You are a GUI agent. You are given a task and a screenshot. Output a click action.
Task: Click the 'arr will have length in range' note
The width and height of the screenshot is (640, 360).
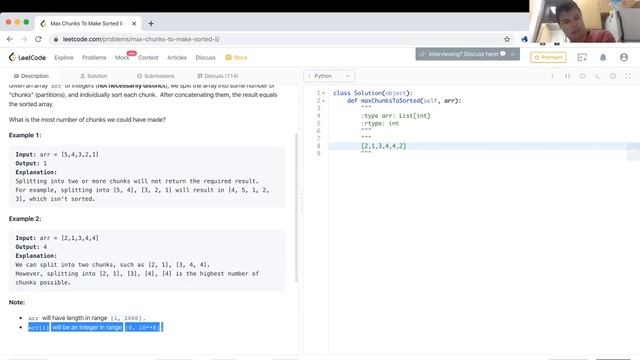87,318
